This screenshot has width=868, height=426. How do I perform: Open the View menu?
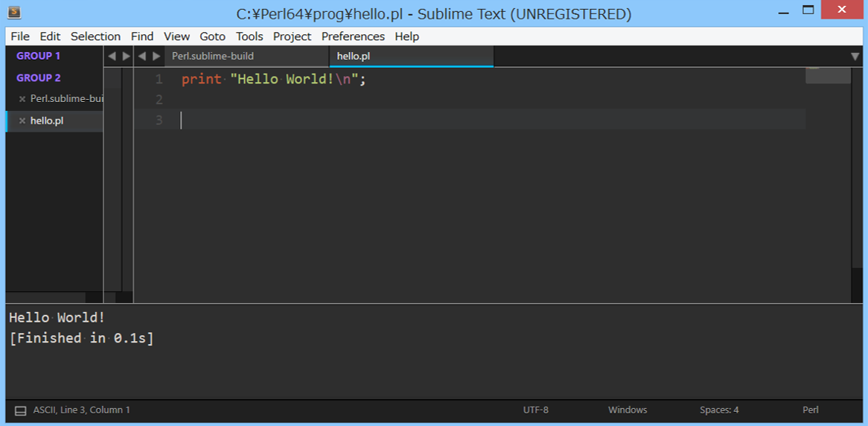tap(176, 36)
